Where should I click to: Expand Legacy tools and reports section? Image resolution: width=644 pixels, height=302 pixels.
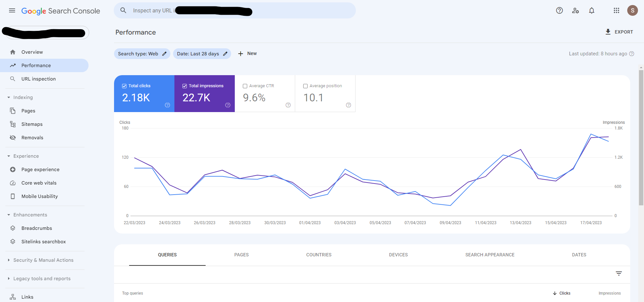9,279
